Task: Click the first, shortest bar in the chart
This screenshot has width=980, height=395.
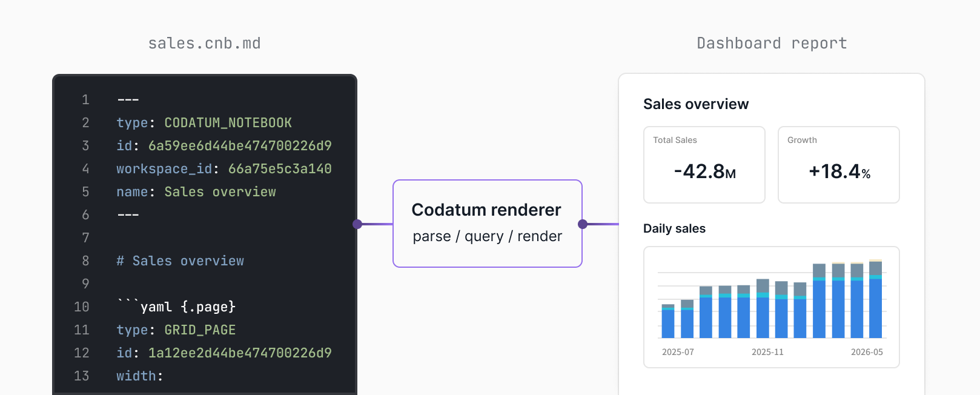Action: coord(668,321)
